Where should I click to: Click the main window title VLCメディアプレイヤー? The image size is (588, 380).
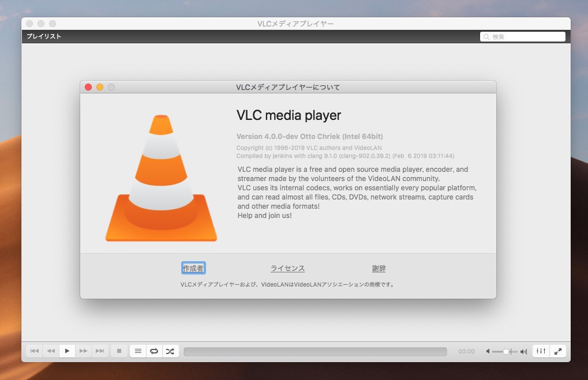295,24
